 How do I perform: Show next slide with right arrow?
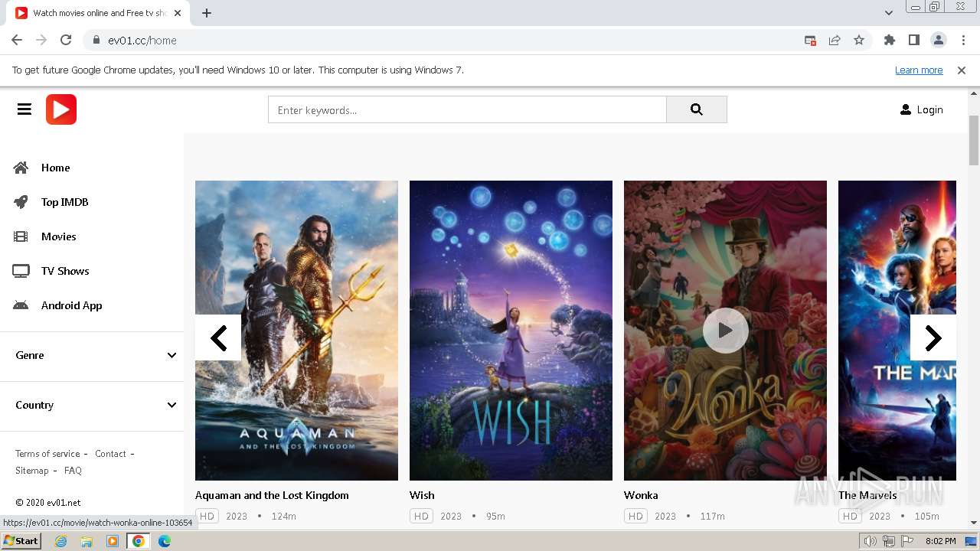point(933,337)
